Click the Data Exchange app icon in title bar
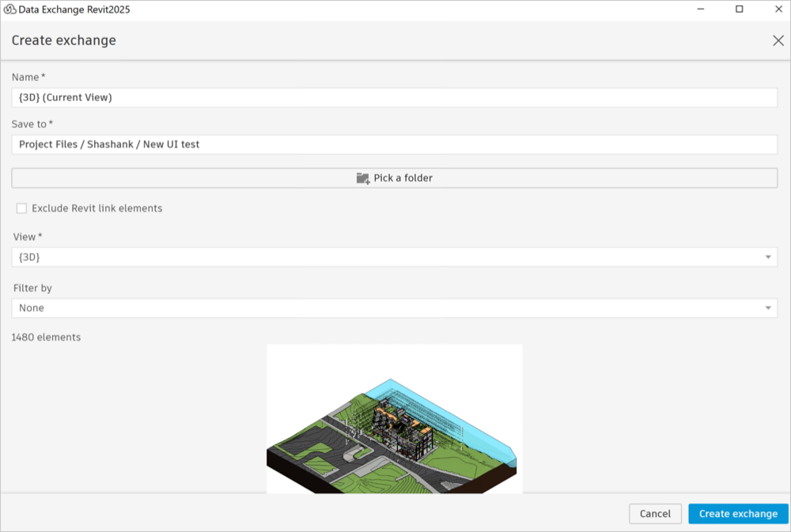 (x=10, y=9)
